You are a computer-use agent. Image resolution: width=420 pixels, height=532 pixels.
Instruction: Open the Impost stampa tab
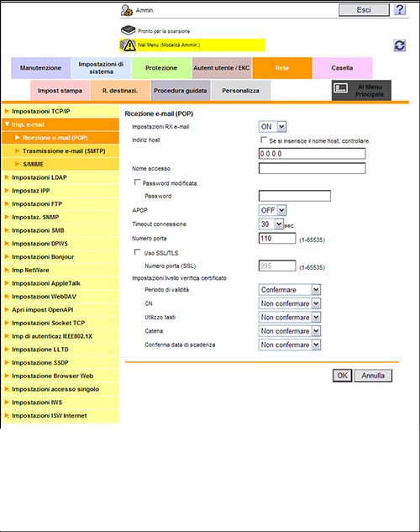(x=60, y=91)
